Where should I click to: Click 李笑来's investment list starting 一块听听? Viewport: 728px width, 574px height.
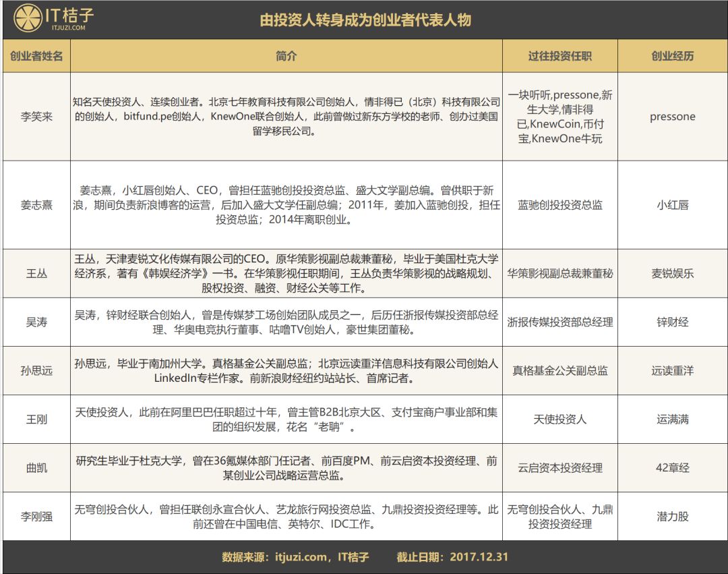click(x=560, y=117)
